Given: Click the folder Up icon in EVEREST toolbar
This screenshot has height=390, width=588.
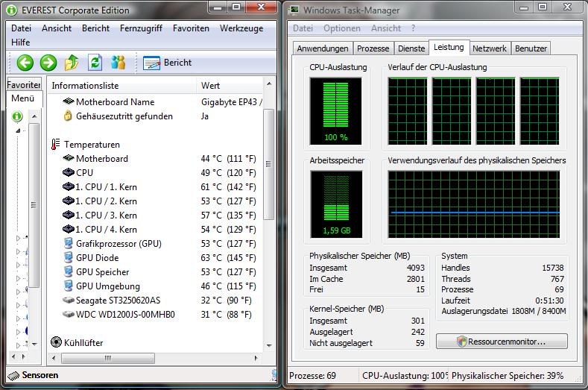Looking at the screenshot, I should tap(72, 63).
